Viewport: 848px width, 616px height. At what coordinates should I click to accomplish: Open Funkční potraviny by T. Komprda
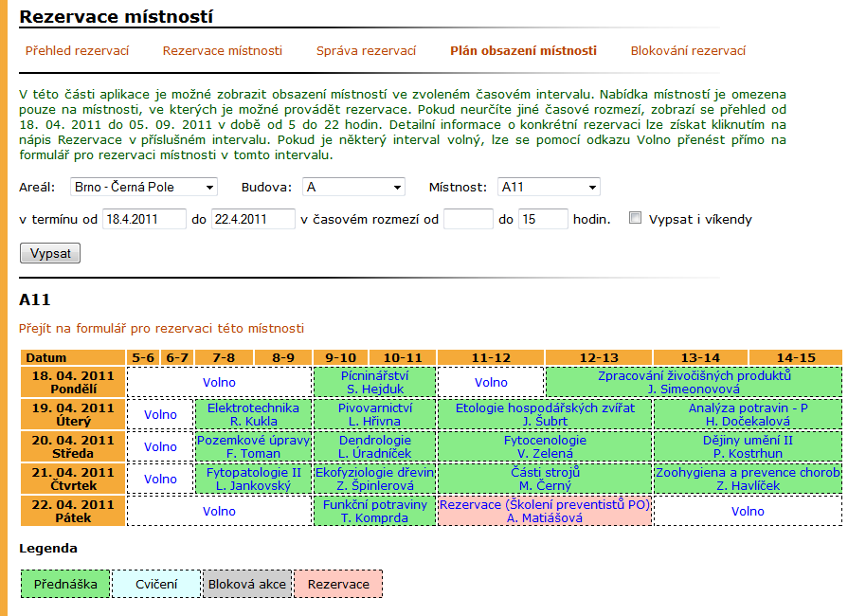tap(375, 511)
